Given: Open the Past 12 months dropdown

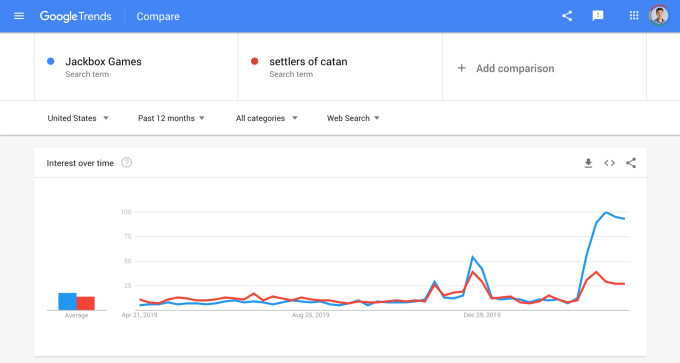Looking at the screenshot, I should click(x=171, y=118).
